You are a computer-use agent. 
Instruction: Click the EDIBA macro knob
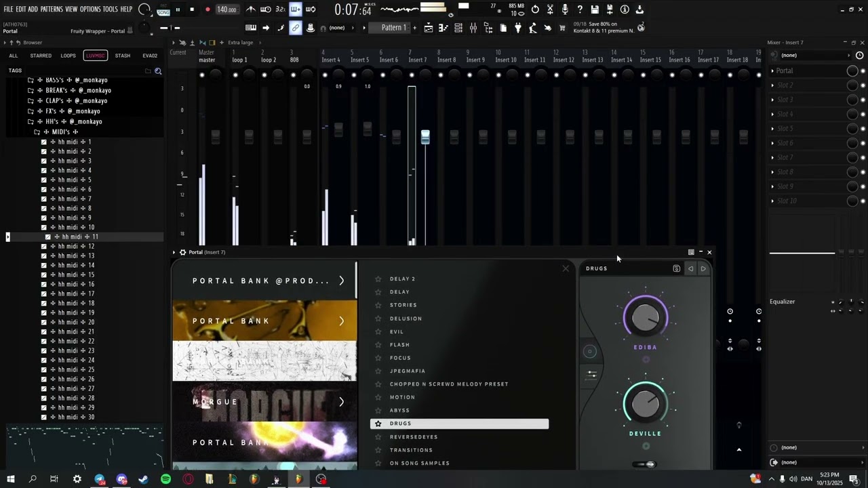(x=645, y=317)
